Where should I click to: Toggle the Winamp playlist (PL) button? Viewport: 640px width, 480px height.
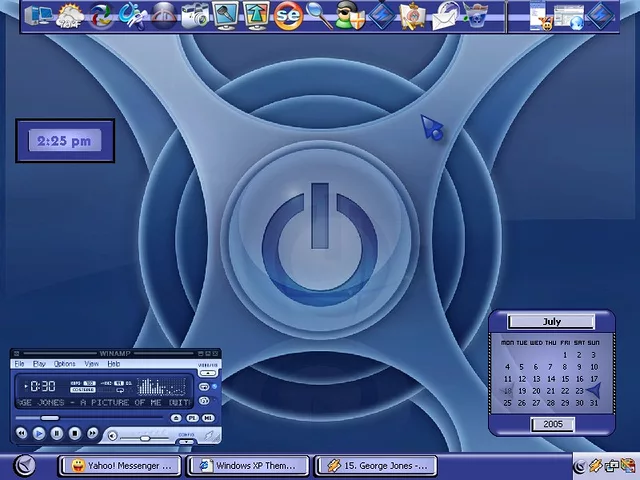[x=192, y=417]
